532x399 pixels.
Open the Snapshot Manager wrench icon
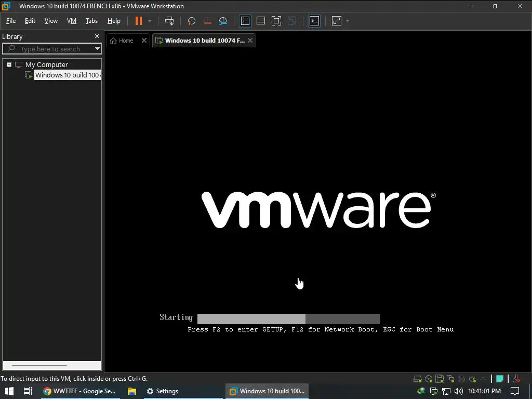click(223, 21)
